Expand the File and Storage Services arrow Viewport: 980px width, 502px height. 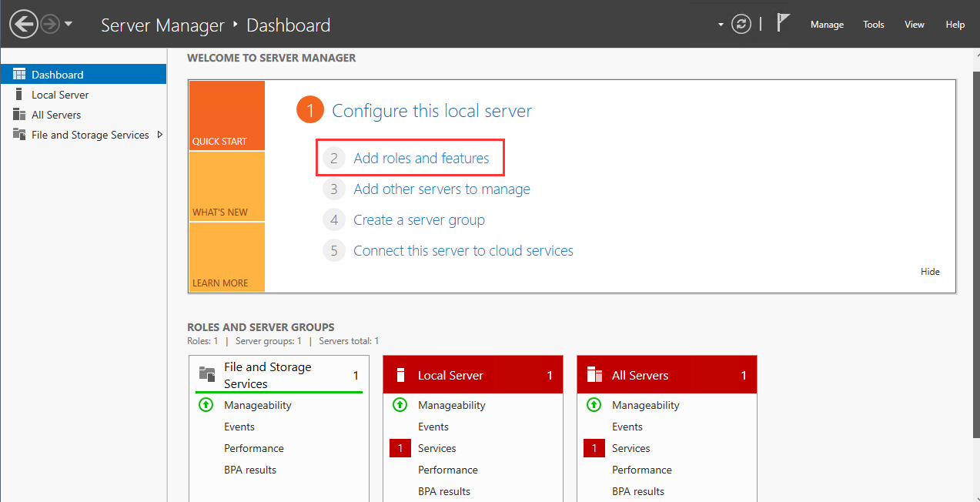click(x=159, y=135)
